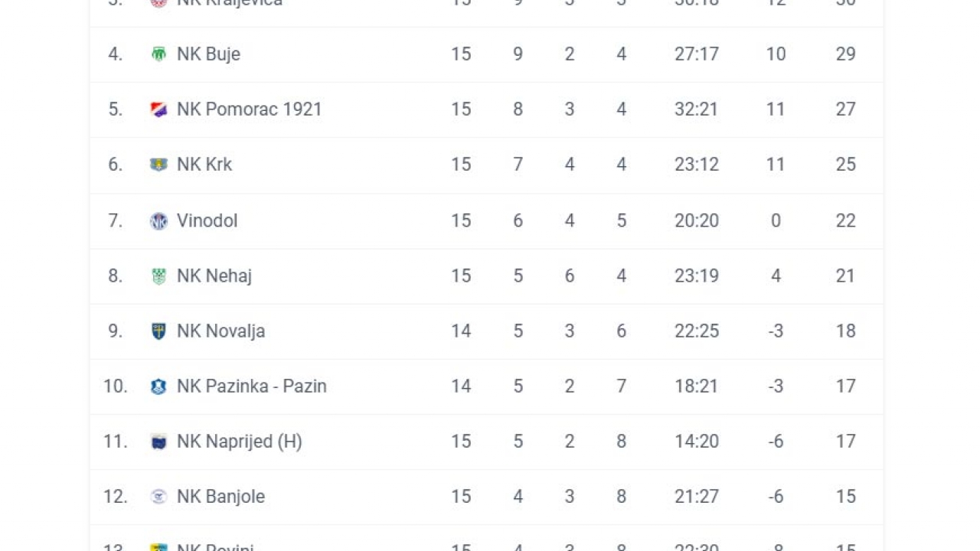Click the NK Novalja shield crest
This screenshot has width=980, height=551.
click(x=158, y=331)
